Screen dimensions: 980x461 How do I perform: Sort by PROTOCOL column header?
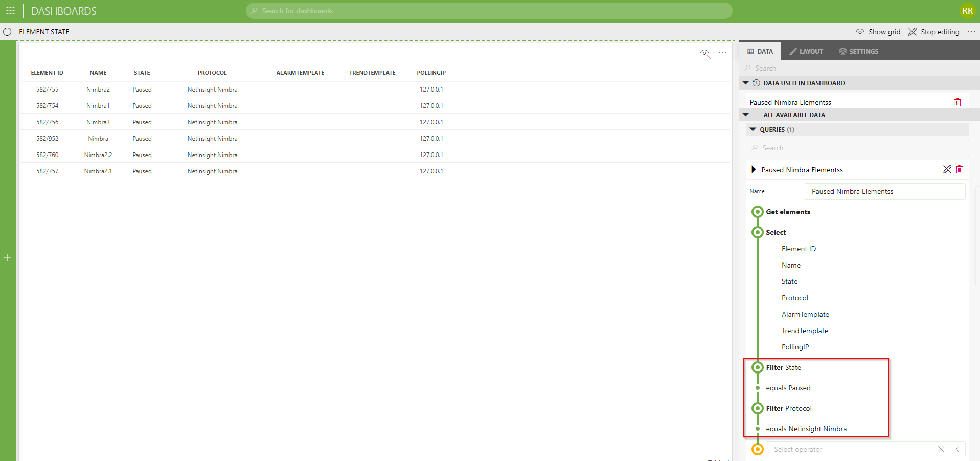[x=212, y=73]
